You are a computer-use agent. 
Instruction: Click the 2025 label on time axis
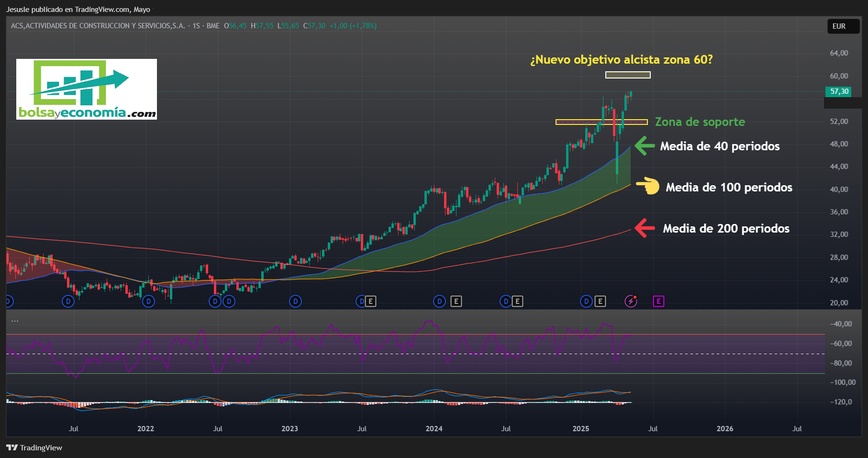[581, 428]
